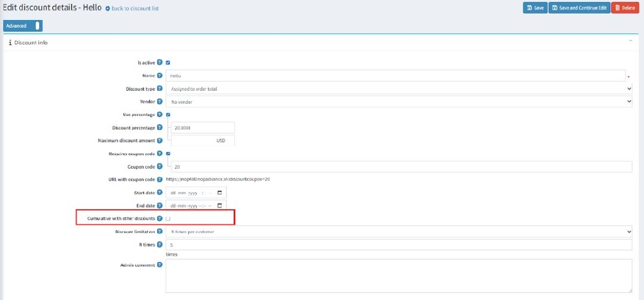
Task: Click help icon next to Name
Action: click(x=160, y=75)
